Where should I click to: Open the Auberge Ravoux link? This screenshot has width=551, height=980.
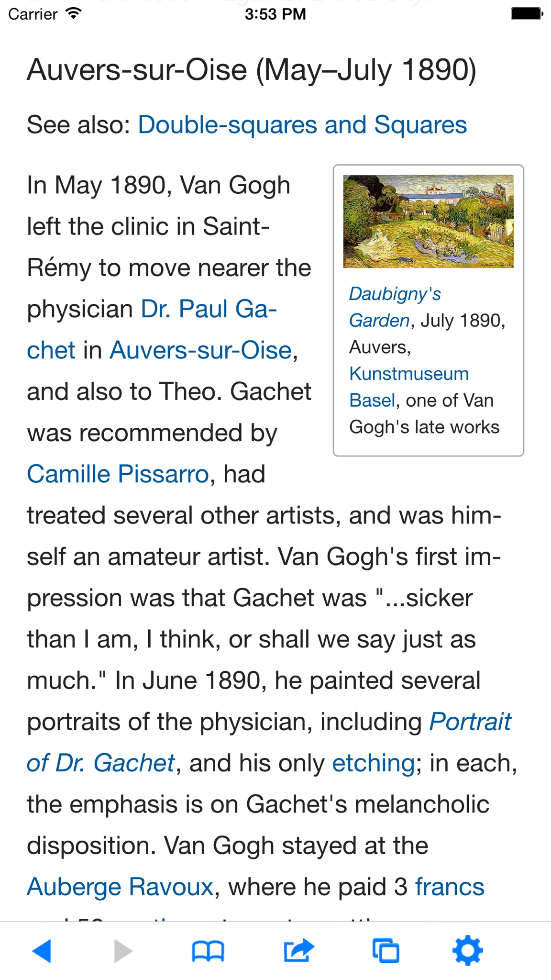[x=120, y=887]
